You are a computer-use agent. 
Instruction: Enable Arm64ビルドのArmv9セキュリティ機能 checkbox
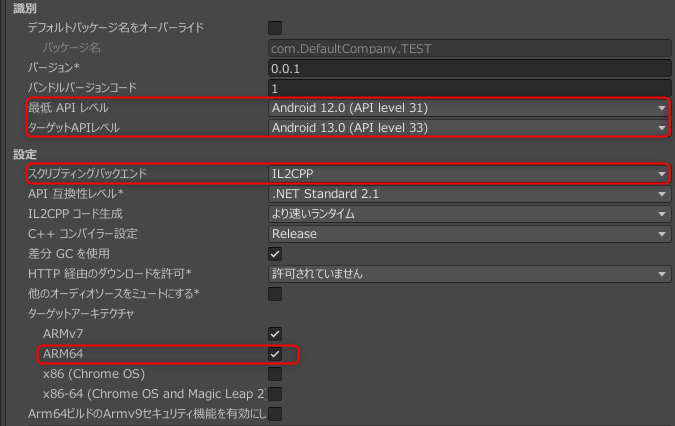coord(275,414)
